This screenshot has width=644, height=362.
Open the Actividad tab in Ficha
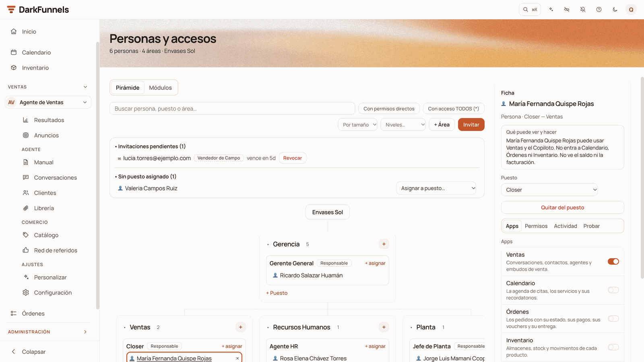tap(566, 226)
